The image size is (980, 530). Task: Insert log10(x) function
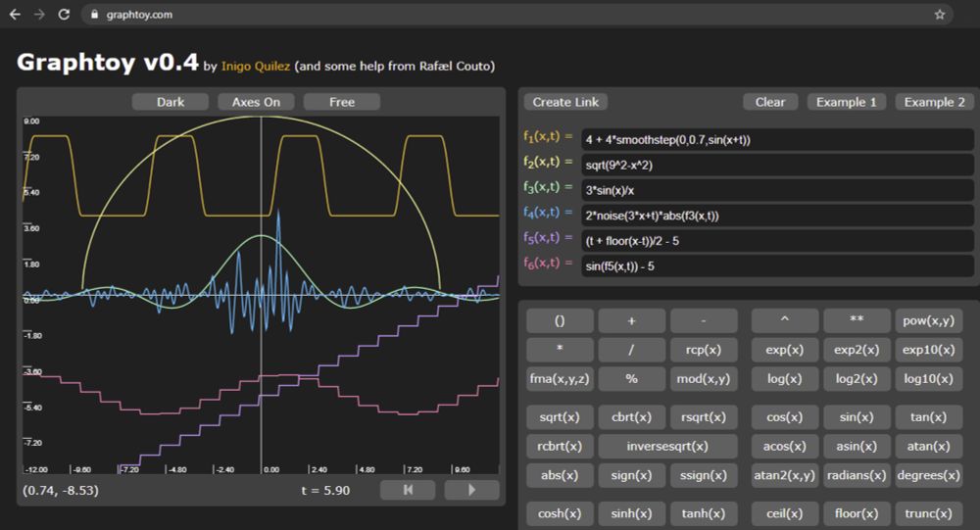pyautogui.click(x=929, y=379)
